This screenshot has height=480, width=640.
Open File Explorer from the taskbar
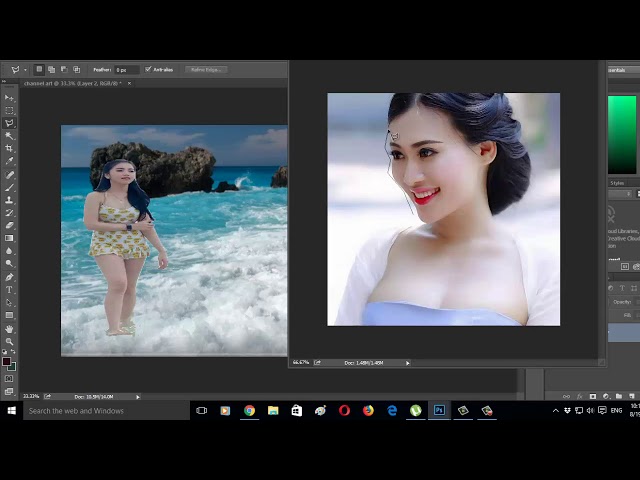[x=273, y=411]
